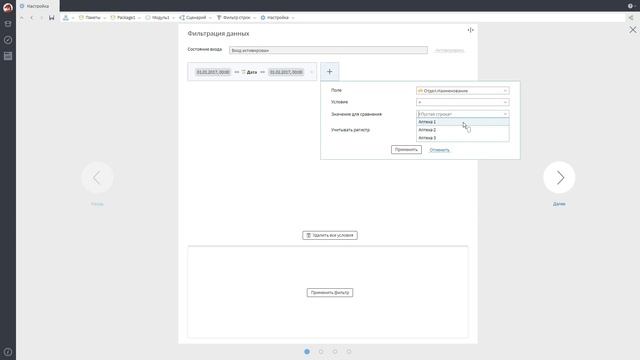
Task: Choose Аптека 1 from the list
Action: pos(462,122)
